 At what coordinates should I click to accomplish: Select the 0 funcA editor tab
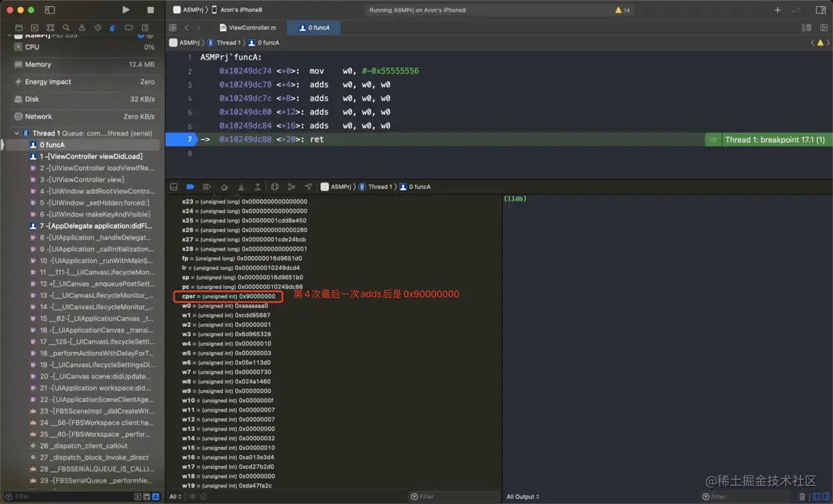(314, 28)
